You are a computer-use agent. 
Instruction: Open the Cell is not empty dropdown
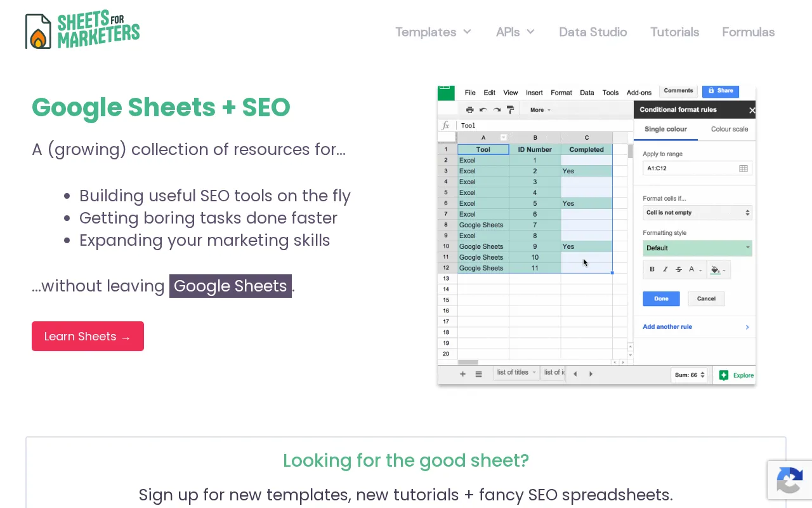[697, 213]
